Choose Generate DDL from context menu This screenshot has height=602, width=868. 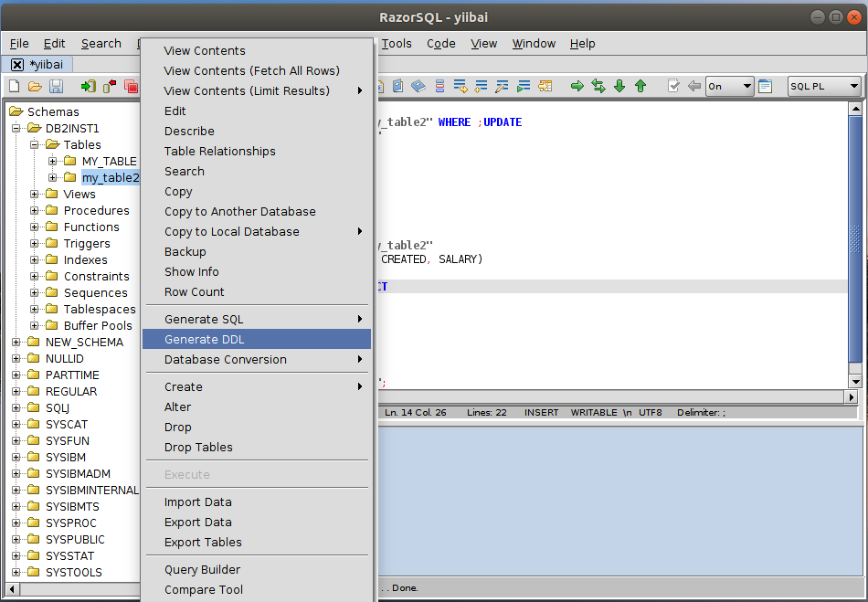point(257,339)
